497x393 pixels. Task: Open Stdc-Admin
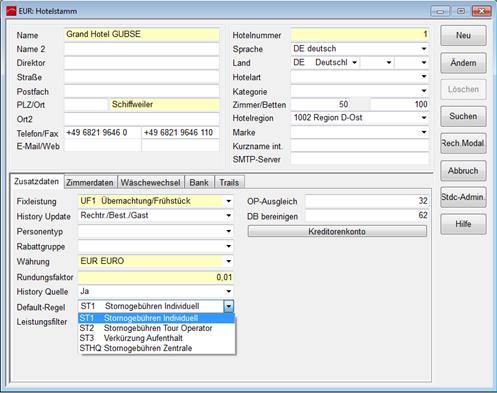[x=463, y=197]
